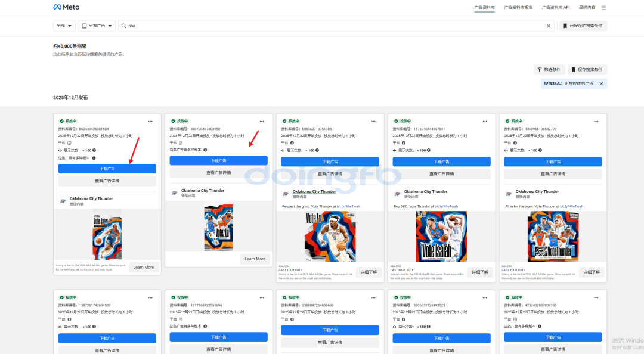The width and height of the screenshot is (644, 354).
Task: Switch to 广告资料库报告 tab
Action: [518, 8]
